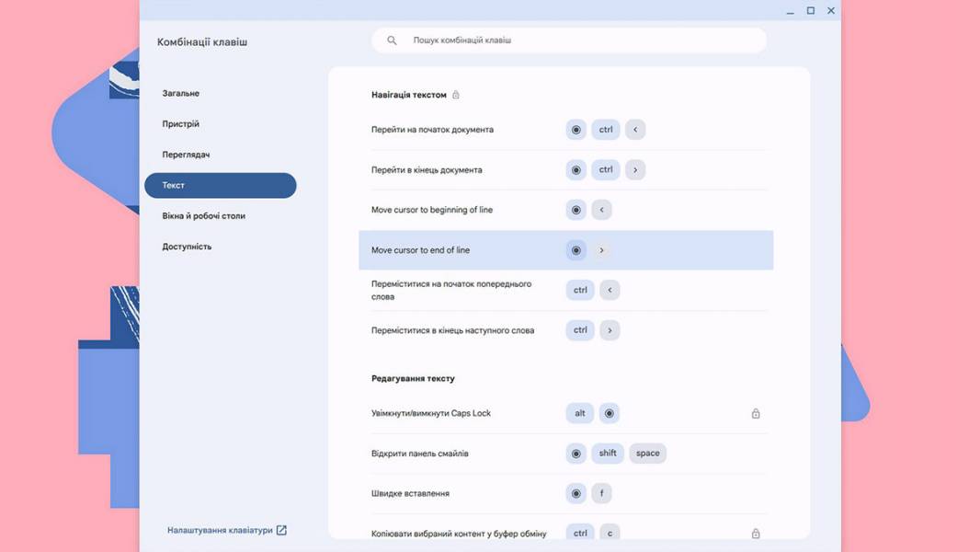
Task: Click external link icon beside Налаштування клавіатури
Action: tap(281, 530)
